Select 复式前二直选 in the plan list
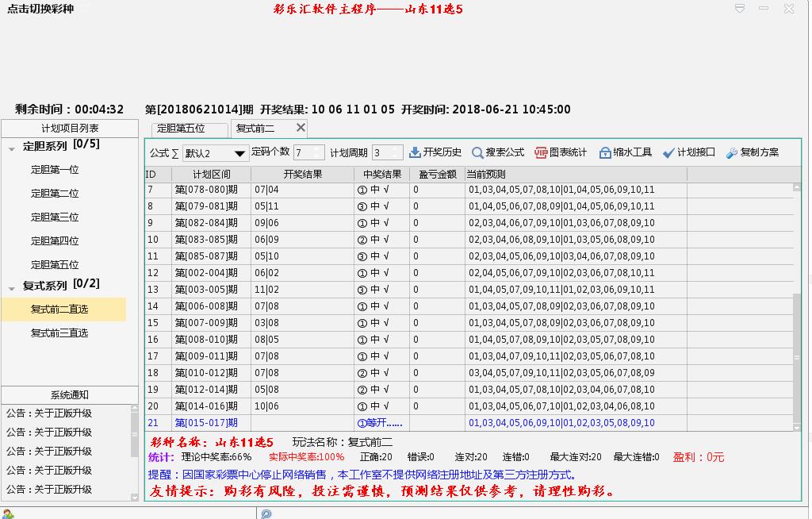812x519 pixels. [63, 309]
